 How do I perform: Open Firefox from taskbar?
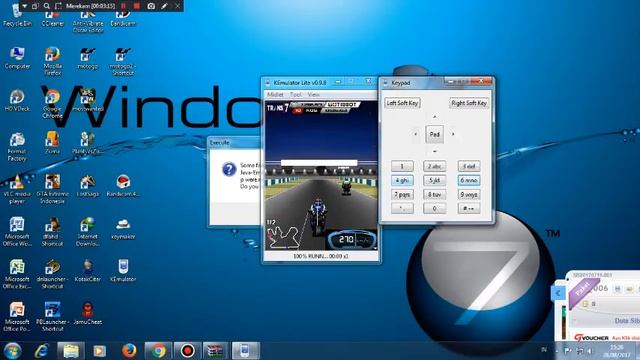(x=129, y=351)
